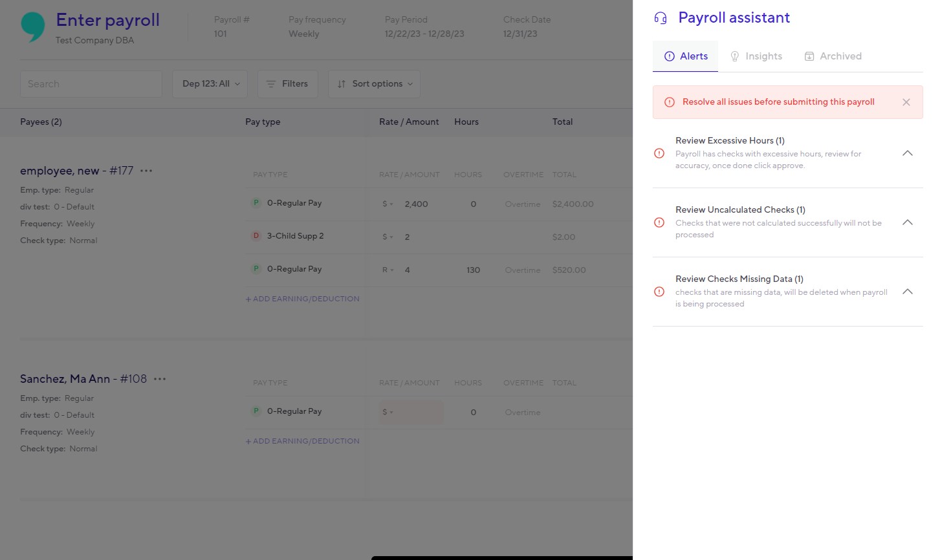Open the Filters button

coord(288,84)
